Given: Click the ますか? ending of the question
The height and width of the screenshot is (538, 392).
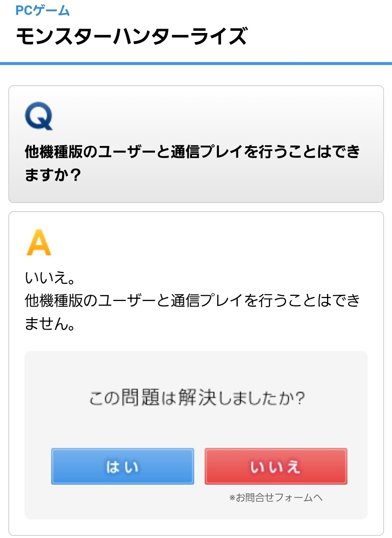Looking at the screenshot, I should [53, 175].
